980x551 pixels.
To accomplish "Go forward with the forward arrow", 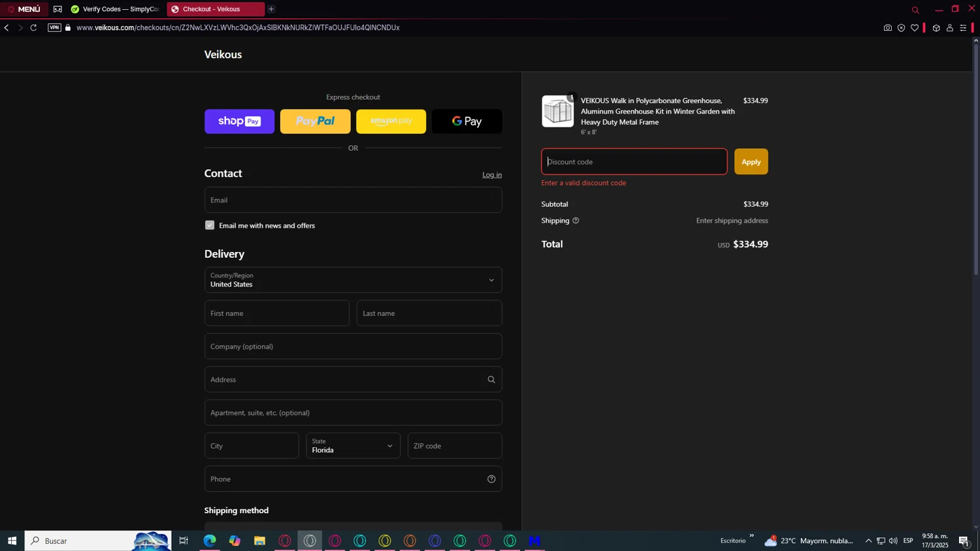I will (20, 27).
